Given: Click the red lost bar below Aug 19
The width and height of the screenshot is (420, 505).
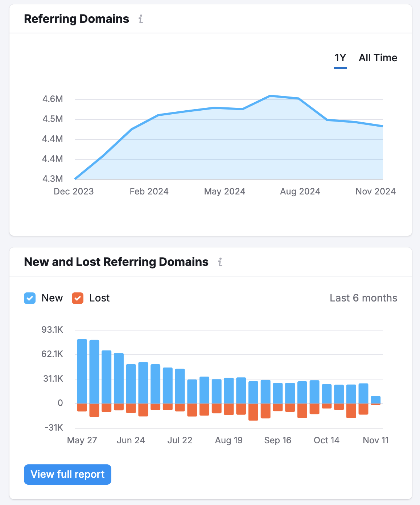Looking at the screenshot, I should point(228,410).
